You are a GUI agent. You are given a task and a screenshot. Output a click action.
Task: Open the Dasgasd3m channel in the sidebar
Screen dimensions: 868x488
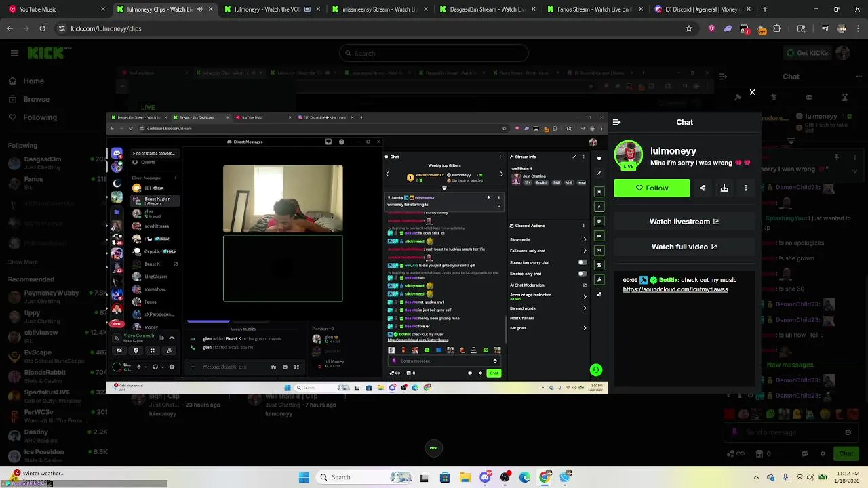click(x=58, y=163)
